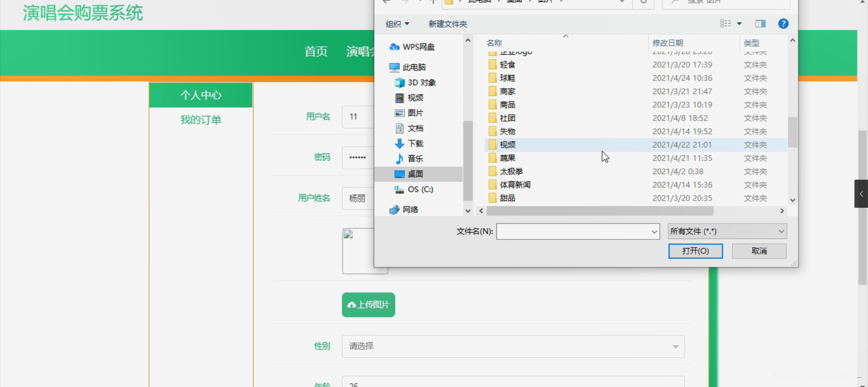Open the help icon in file dialog

(x=783, y=24)
